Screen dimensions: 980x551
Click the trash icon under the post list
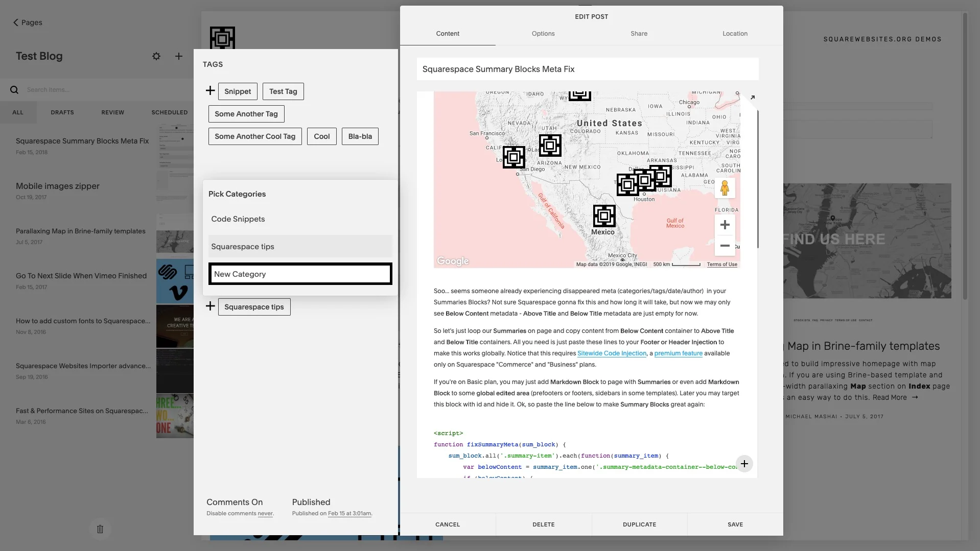click(100, 529)
